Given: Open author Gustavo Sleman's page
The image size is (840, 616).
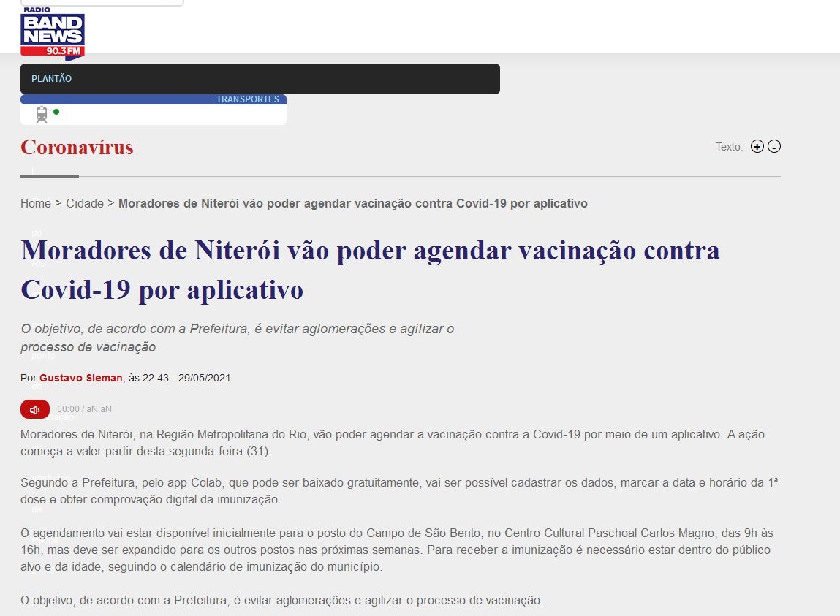Looking at the screenshot, I should click(x=81, y=378).
